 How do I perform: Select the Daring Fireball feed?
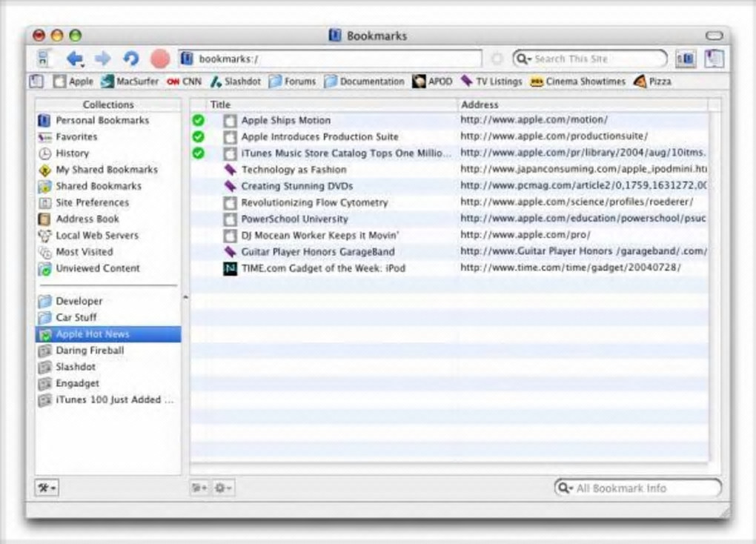(108, 351)
